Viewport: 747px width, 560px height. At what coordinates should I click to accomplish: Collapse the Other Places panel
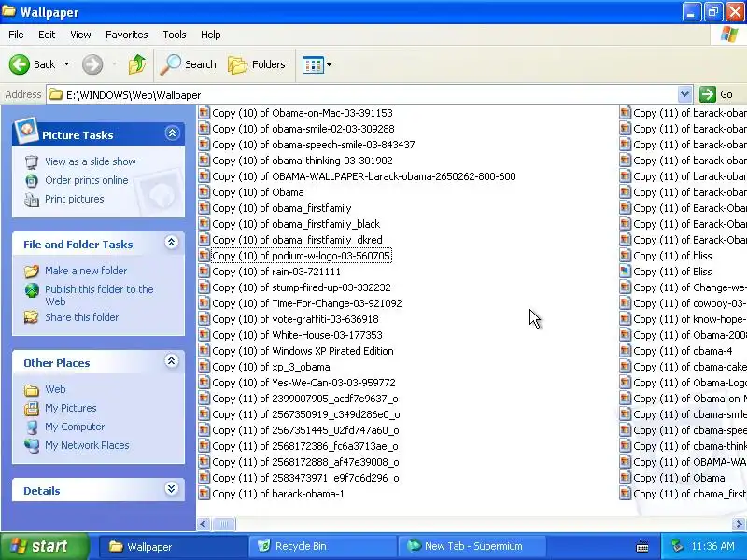click(172, 361)
